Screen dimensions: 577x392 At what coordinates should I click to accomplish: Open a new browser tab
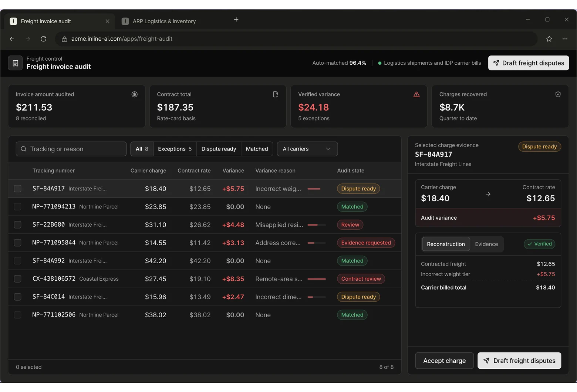(x=236, y=20)
